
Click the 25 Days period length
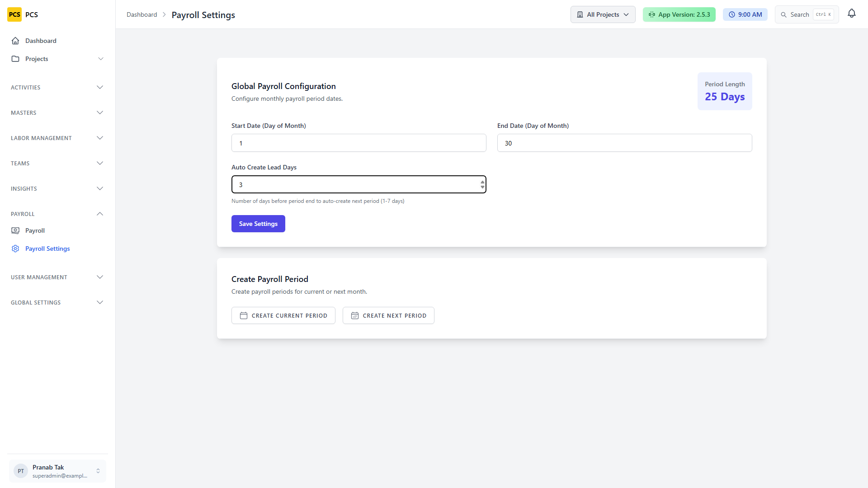[725, 97]
